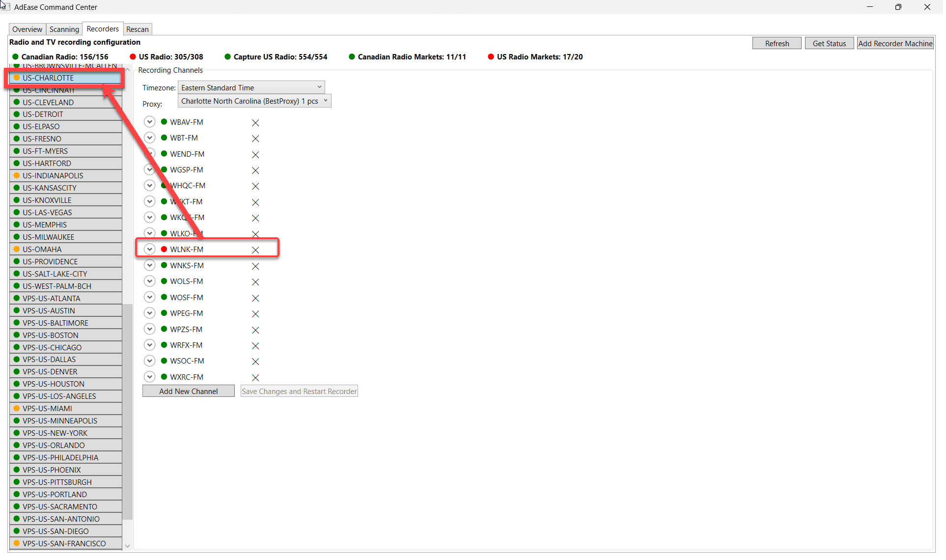Click the X icon beside WOLS-FM
This screenshot has width=946, height=560.
click(x=255, y=282)
